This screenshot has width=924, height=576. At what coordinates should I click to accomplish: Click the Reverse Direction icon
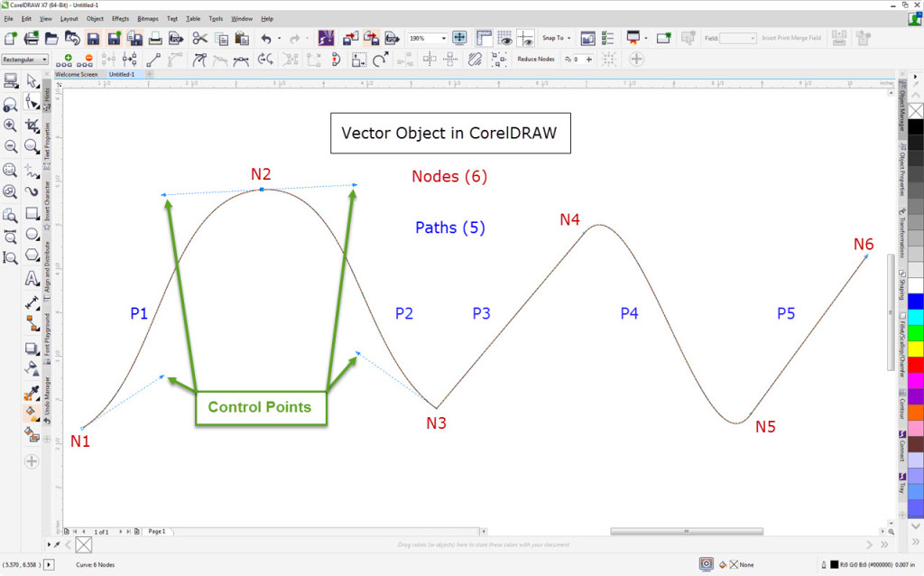(266, 59)
